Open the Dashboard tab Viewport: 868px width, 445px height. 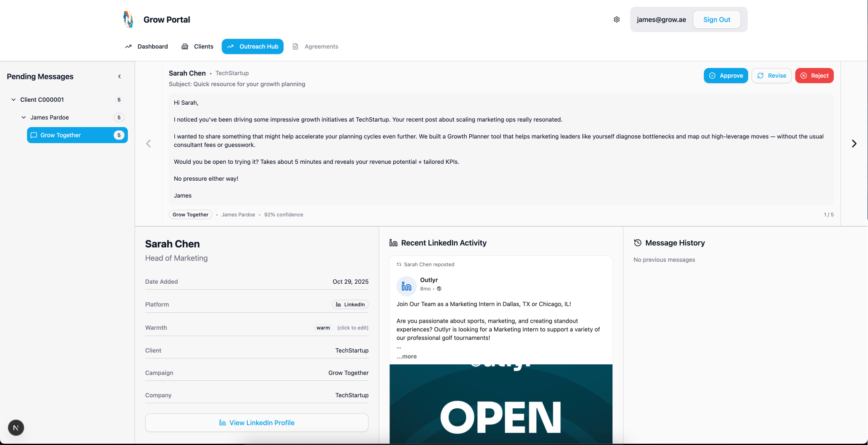pyautogui.click(x=146, y=46)
